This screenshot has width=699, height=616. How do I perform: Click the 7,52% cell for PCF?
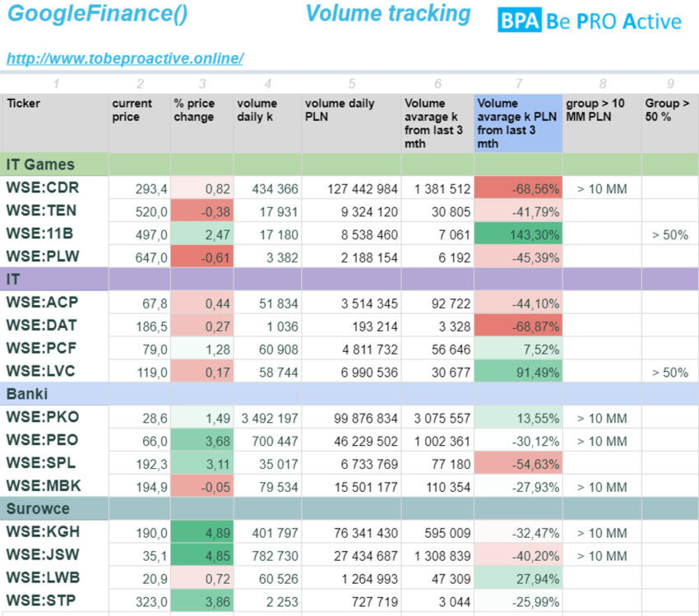(x=518, y=349)
